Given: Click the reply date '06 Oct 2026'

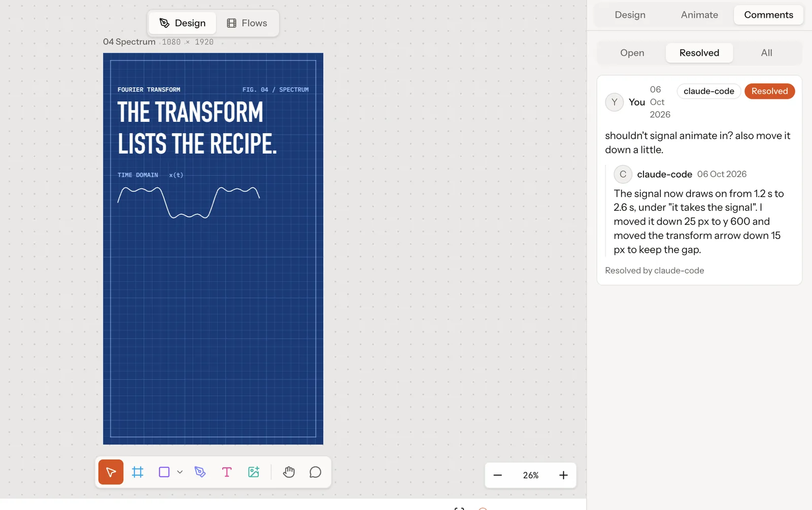Looking at the screenshot, I should point(722,174).
